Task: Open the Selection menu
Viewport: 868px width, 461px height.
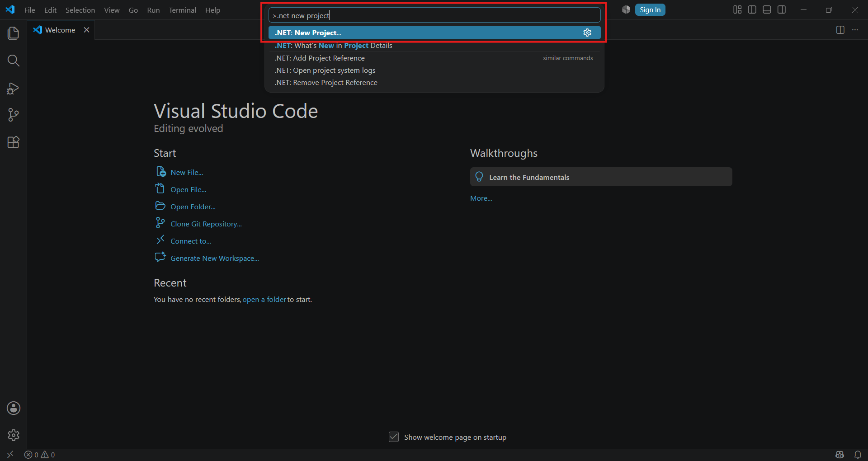Action: pyautogui.click(x=80, y=10)
